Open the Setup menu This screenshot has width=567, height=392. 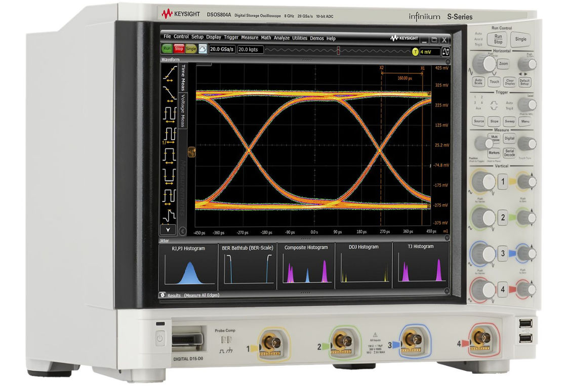197,37
